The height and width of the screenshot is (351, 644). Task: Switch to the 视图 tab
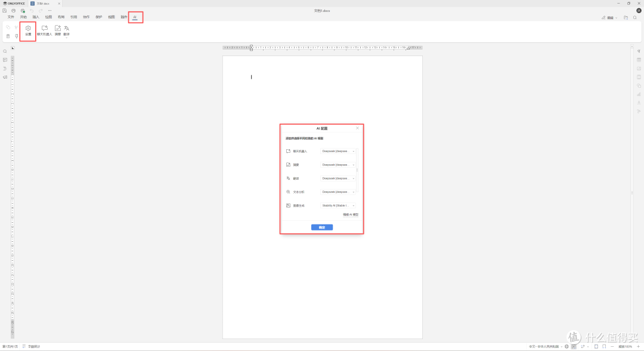pyautogui.click(x=112, y=17)
